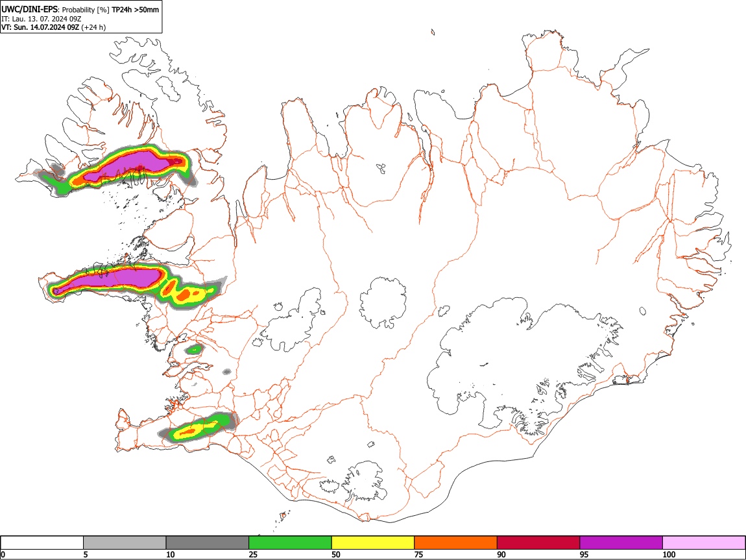Click the 'IT: Lau. 13. 07. 2024 09Z' line

click(x=41, y=19)
